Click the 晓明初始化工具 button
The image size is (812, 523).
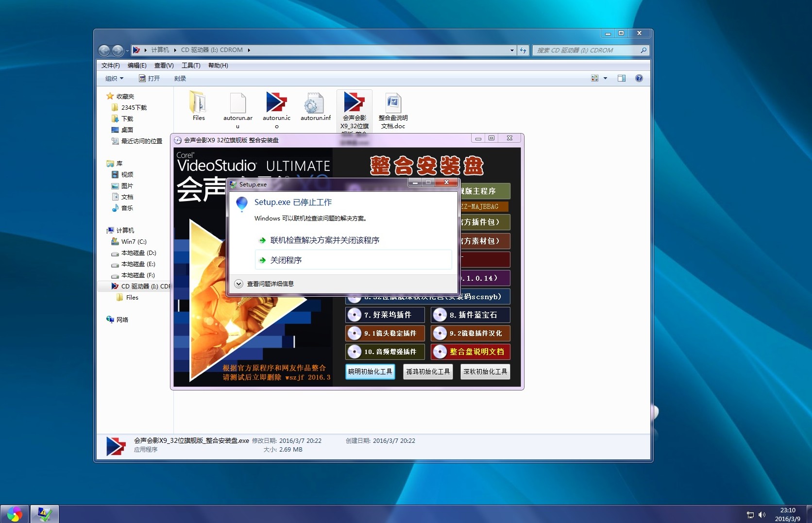coord(370,372)
